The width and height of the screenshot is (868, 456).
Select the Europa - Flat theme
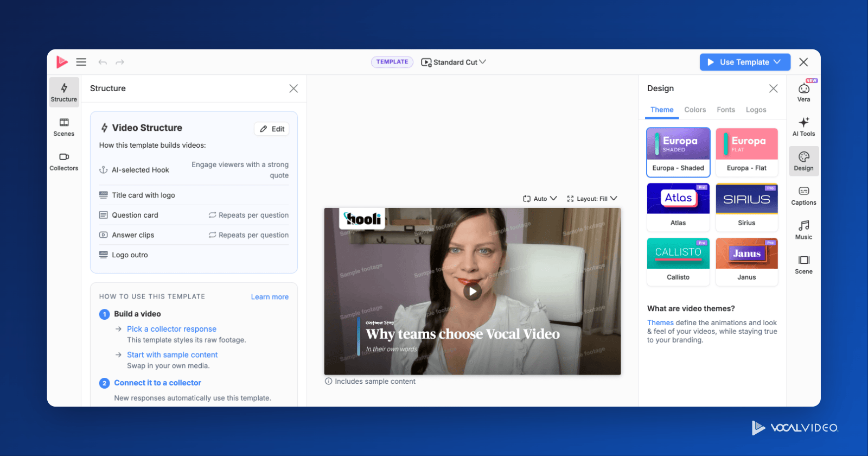point(747,152)
